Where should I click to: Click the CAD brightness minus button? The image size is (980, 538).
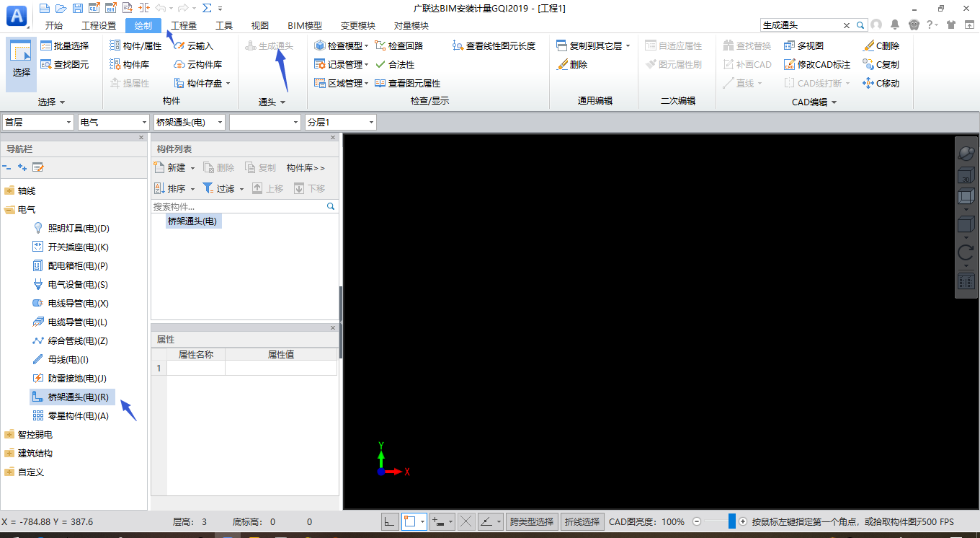click(697, 521)
